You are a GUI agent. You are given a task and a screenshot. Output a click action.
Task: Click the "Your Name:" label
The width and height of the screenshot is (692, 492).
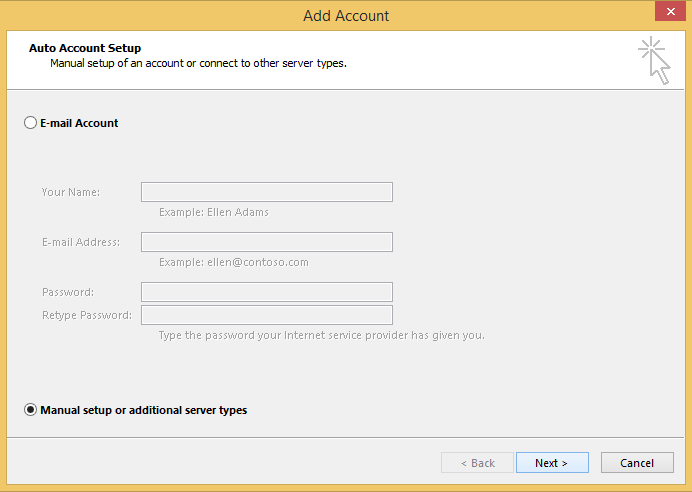71,192
